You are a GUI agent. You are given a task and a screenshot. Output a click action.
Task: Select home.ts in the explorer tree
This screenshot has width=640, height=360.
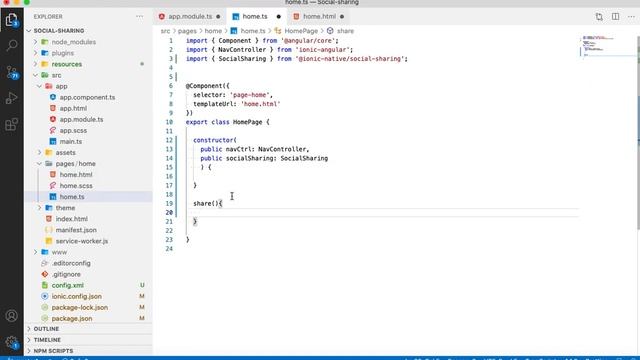pyautogui.click(x=72, y=196)
